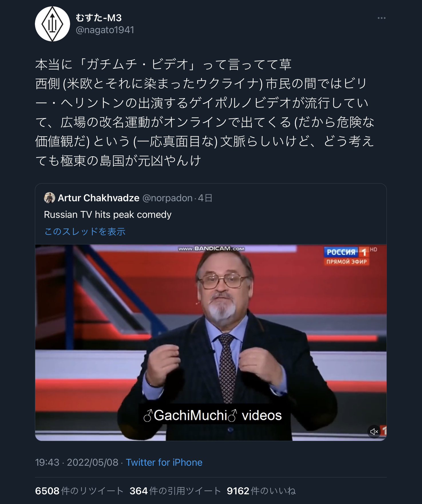Open the three-dot more options menu

(381, 18)
